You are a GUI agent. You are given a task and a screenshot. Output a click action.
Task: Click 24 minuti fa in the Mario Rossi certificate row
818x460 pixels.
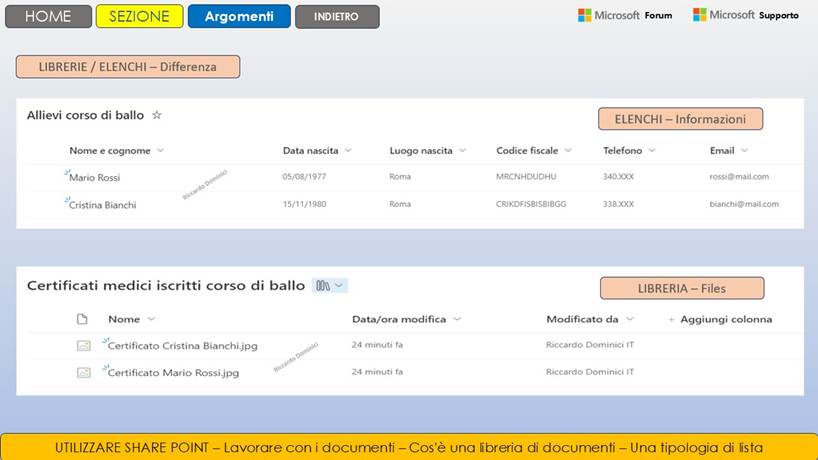pos(377,371)
